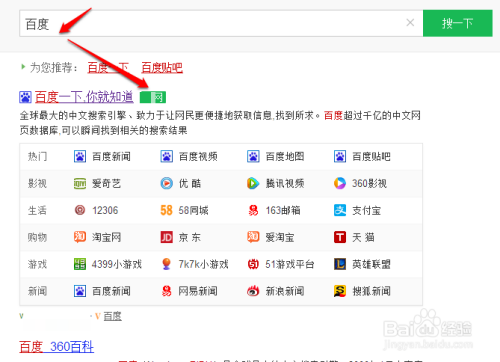This screenshot has height=362, width=500.
Task: Open 百度新闻 in the 热门 row
Action: click(x=111, y=156)
